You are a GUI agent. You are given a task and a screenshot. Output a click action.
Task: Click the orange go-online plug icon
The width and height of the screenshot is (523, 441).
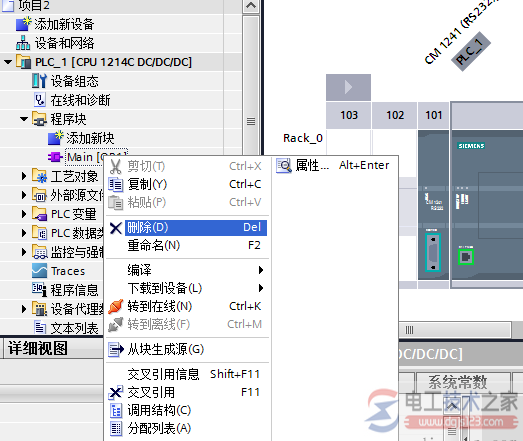click(x=116, y=307)
